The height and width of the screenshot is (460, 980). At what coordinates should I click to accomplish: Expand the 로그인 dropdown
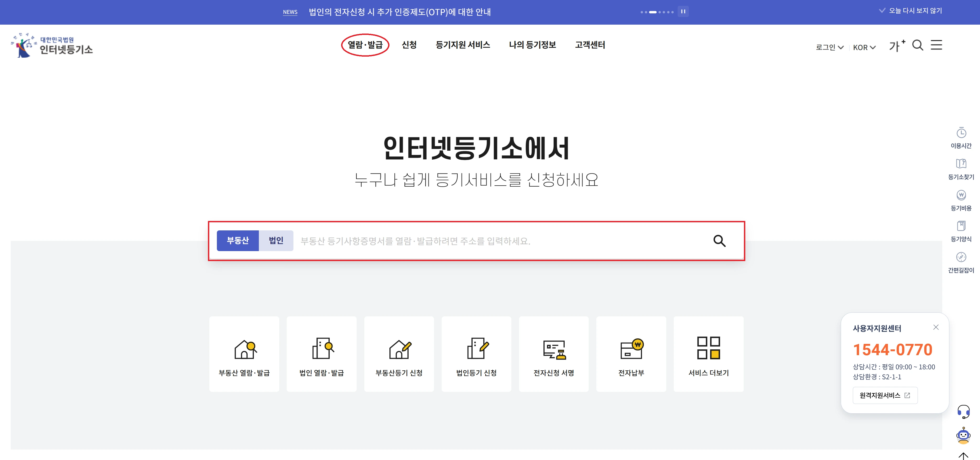click(829, 47)
